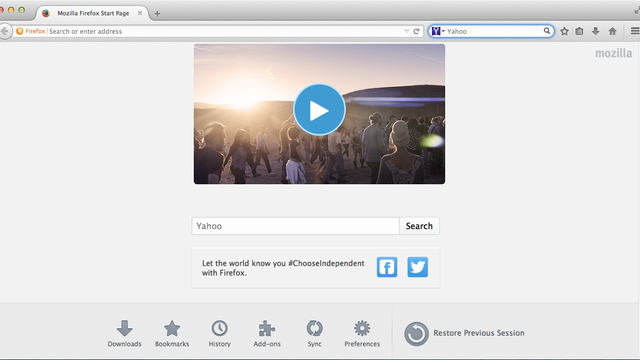Viewport: 640px width, 360px height.
Task: Zoom the Firefox window with the green button
Action: 22,10
